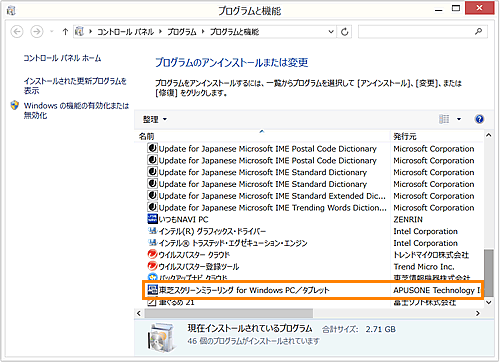This screenshot has width=500, height=362.
Task: Click the 2.71 GB total size value
Action: pos(380,329)
